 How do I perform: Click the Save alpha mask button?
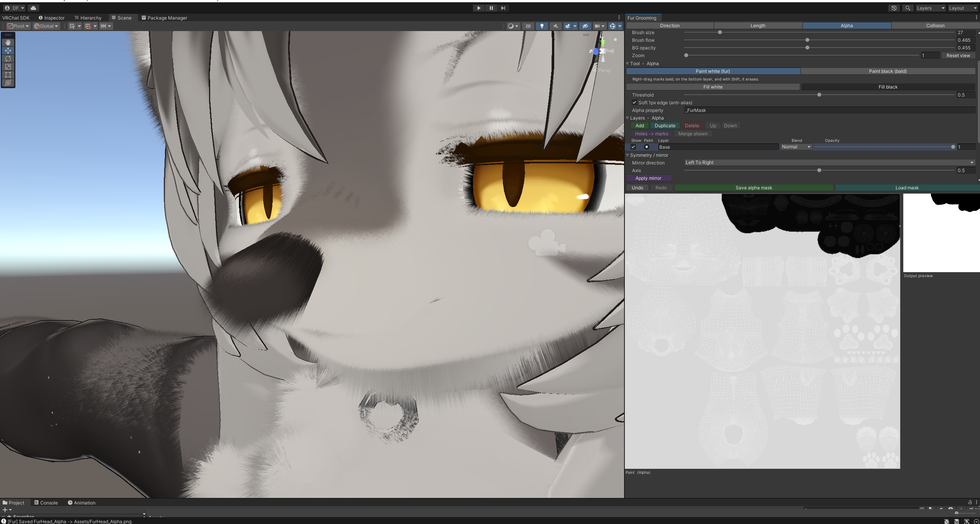coord(754,188)
